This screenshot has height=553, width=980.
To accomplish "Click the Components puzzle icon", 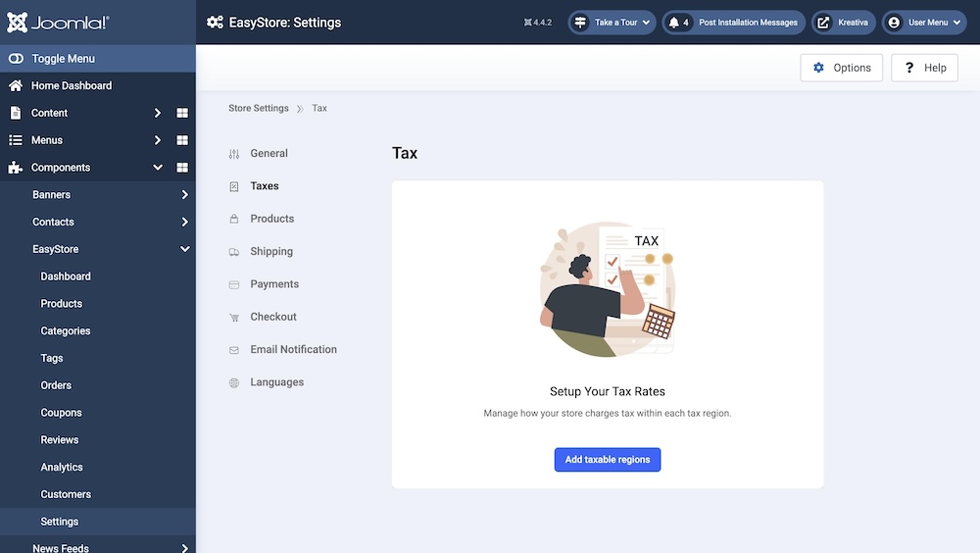I will coord(16,168).
